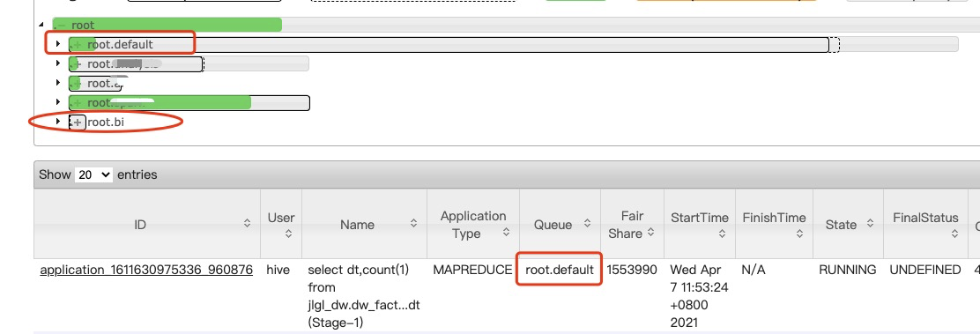
Task: Sort by User using its sort icon
Action: 289,234
